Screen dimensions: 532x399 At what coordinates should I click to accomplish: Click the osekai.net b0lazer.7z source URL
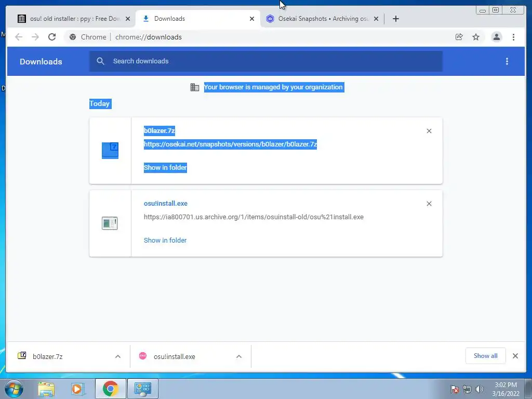click(x=230, y=144)
